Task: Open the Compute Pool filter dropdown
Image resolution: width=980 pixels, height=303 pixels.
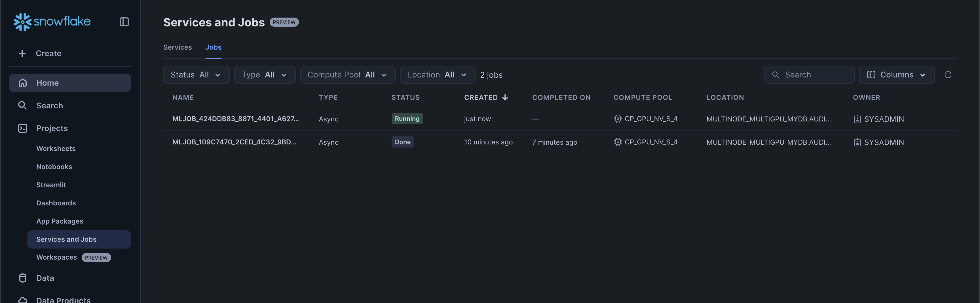Action: point(347,75)
